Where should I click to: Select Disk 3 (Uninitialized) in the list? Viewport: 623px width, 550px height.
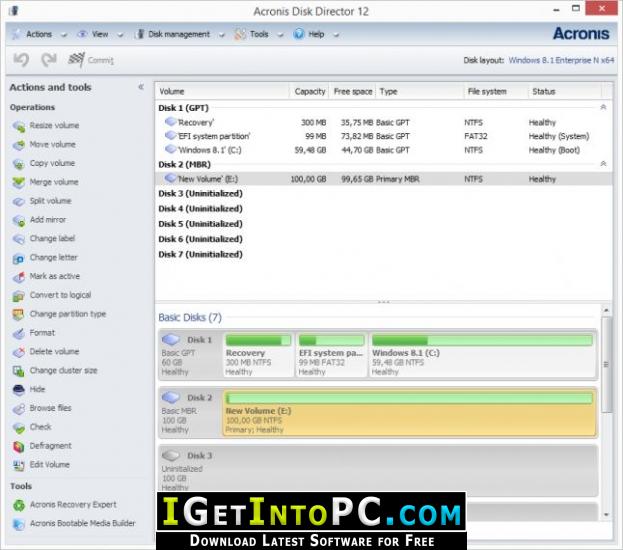(200, 194)
